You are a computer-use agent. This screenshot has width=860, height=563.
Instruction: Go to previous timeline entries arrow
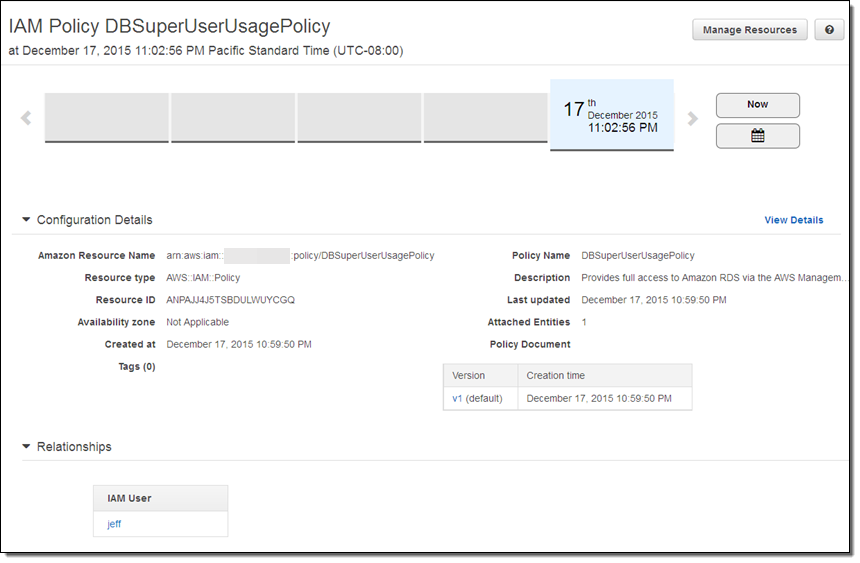[26, 118]
